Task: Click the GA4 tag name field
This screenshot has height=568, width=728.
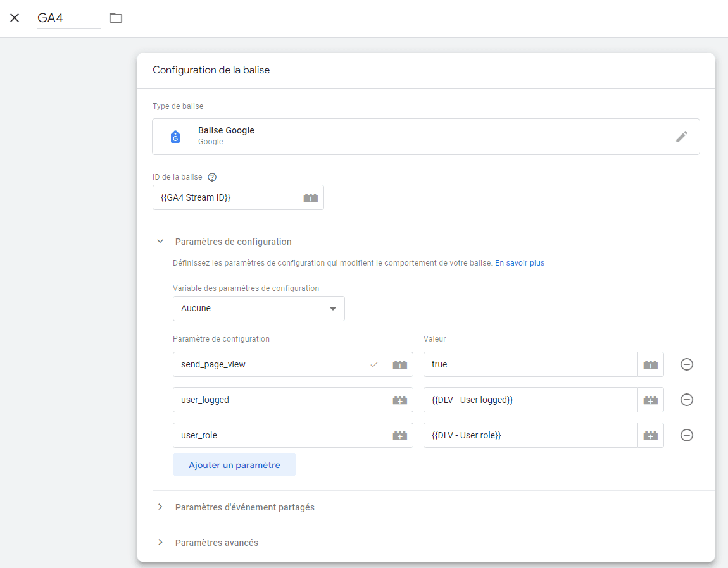Action: 69,18
